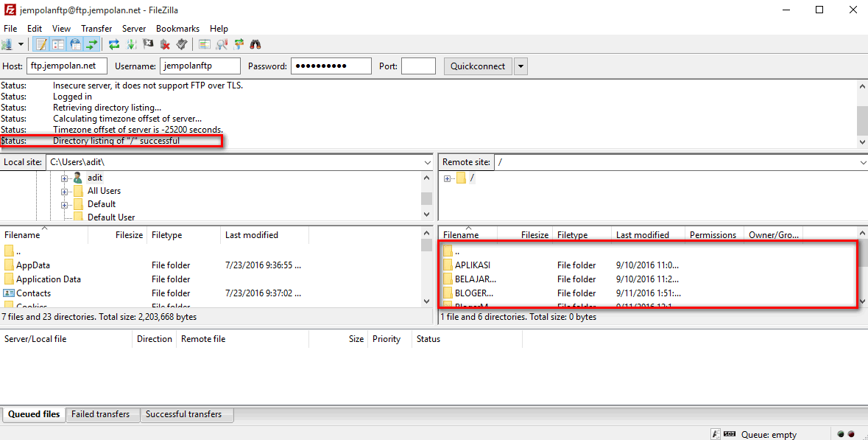Expand the All Users tree node
Screen dimensions: 868x440
[64, 192]
